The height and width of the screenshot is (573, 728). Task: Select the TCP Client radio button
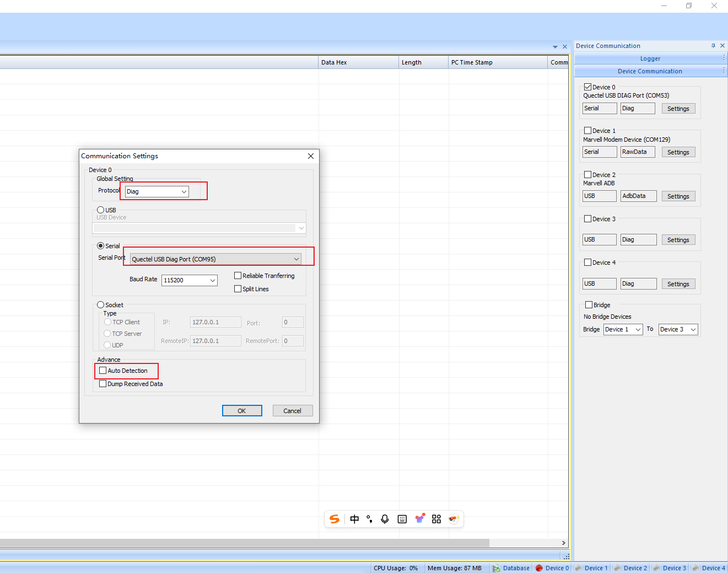click(108, 322)
